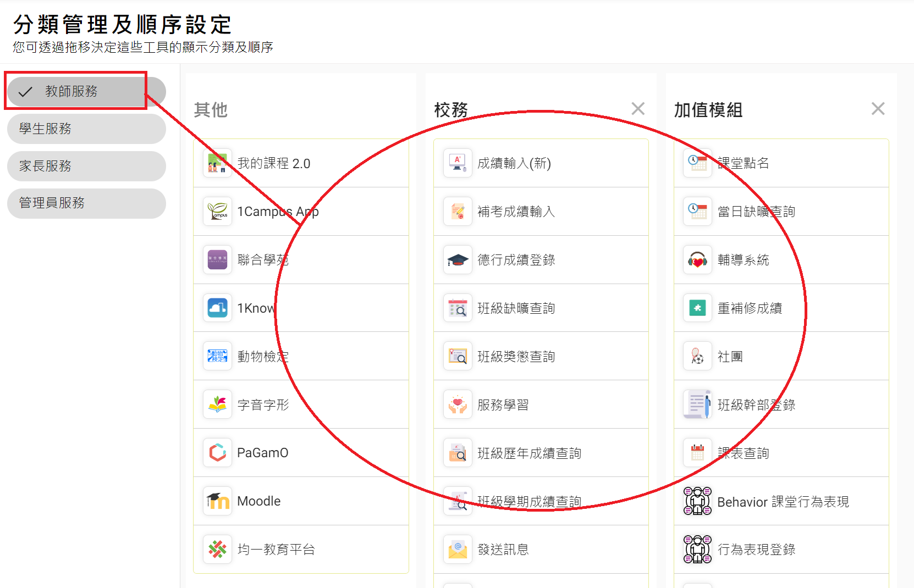The image size is (914, 588).
Task: Click the 成績輸入(新) label
Action: click(514, 163)
